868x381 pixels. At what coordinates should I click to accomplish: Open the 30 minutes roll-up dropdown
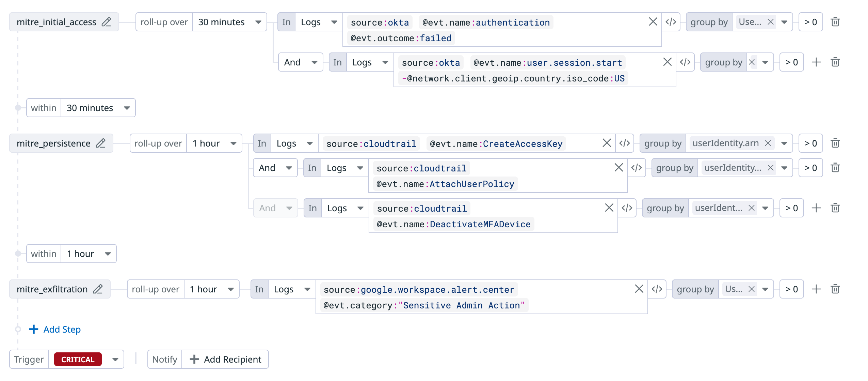(229, 22)
